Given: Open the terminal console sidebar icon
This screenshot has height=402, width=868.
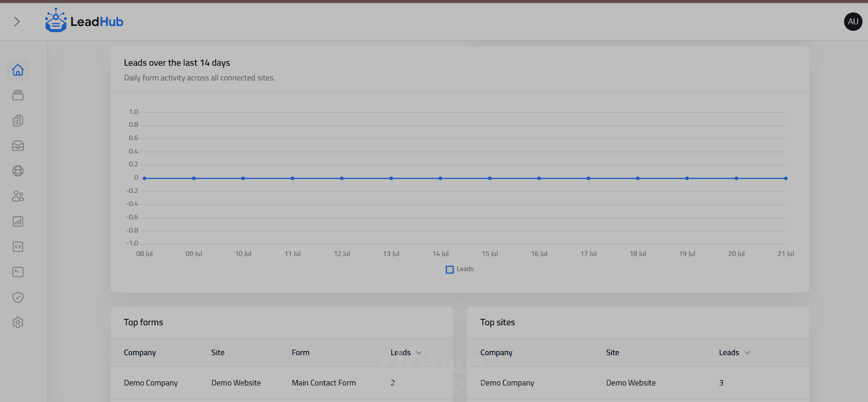Looking at the screenshot, I should click(x=18, y=272).
